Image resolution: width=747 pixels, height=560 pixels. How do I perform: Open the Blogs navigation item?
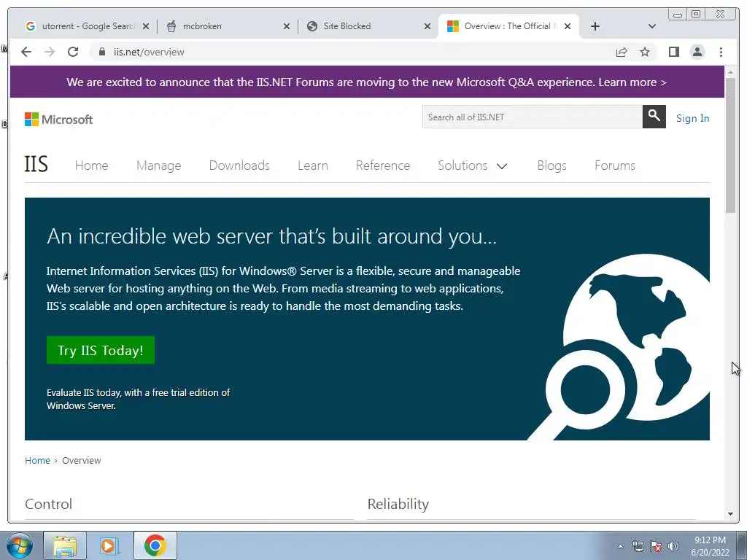pos(551,166)
